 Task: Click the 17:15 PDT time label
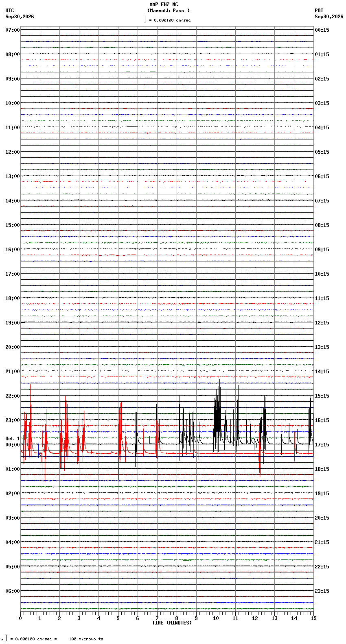point(322,445)
